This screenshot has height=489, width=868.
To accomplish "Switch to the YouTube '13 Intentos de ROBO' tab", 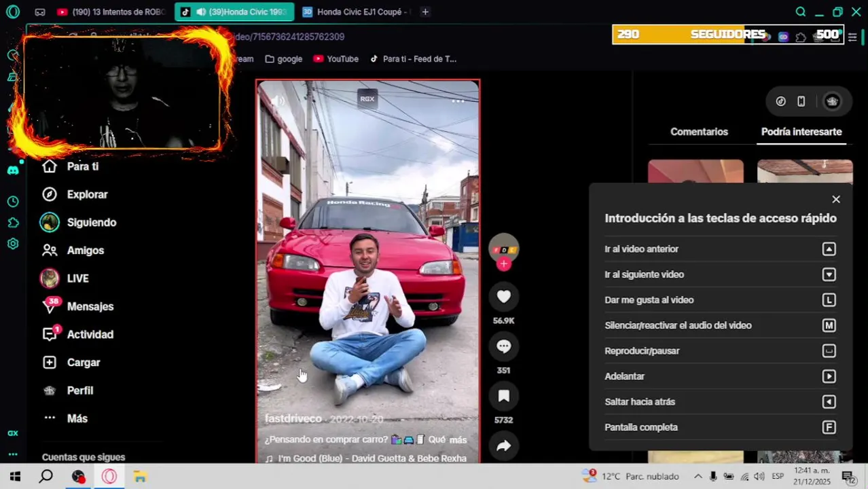I will tap(111, 12).
